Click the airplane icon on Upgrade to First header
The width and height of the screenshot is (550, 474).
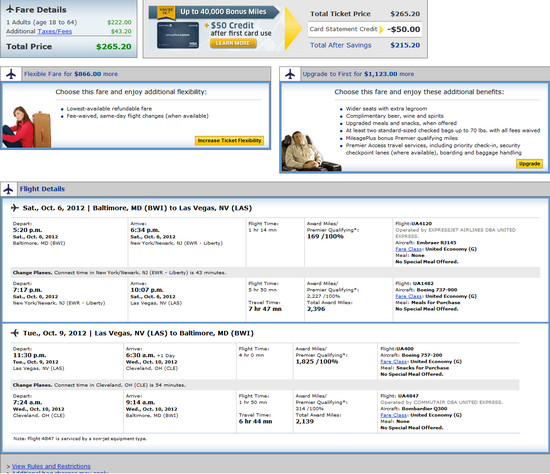[290, 74]
